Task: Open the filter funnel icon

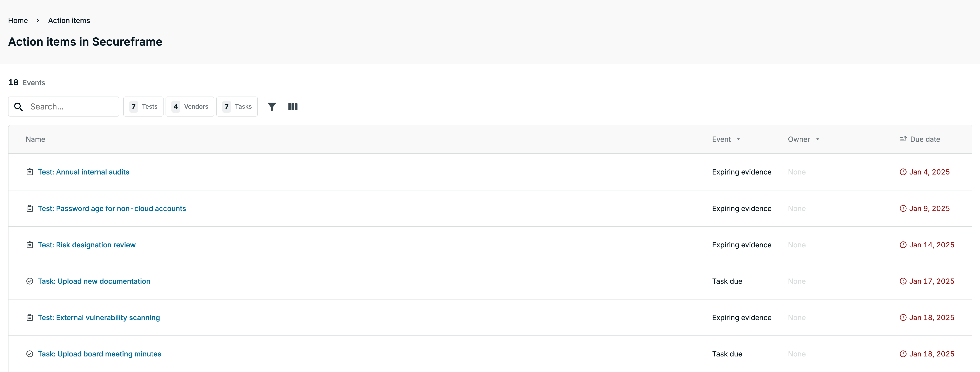Action: point(272,107)
